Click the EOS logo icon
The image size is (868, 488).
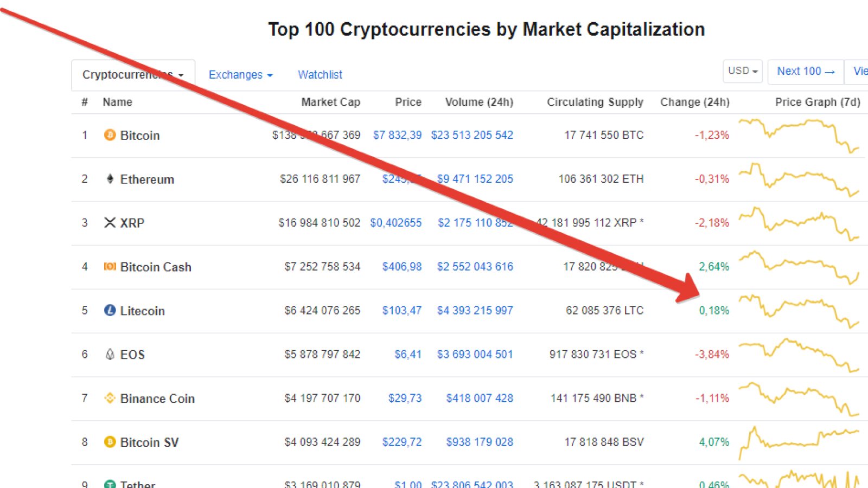click(110, 354)
